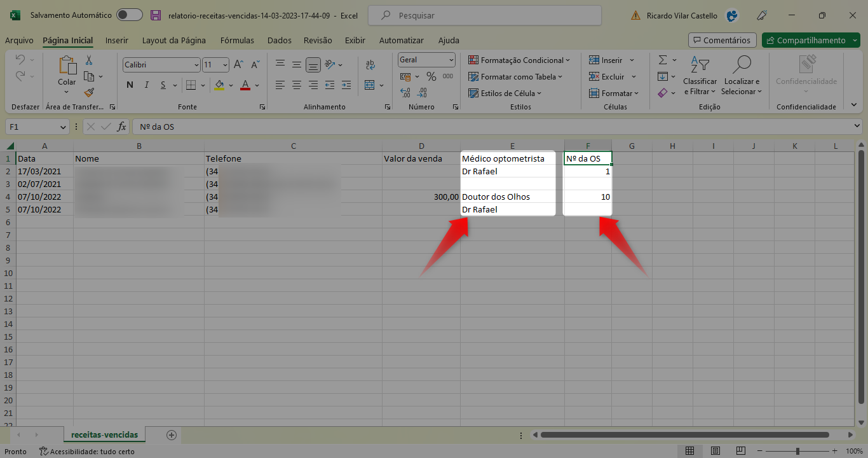
Task: Open the Formatar cells dropdown
Action: 613,94
